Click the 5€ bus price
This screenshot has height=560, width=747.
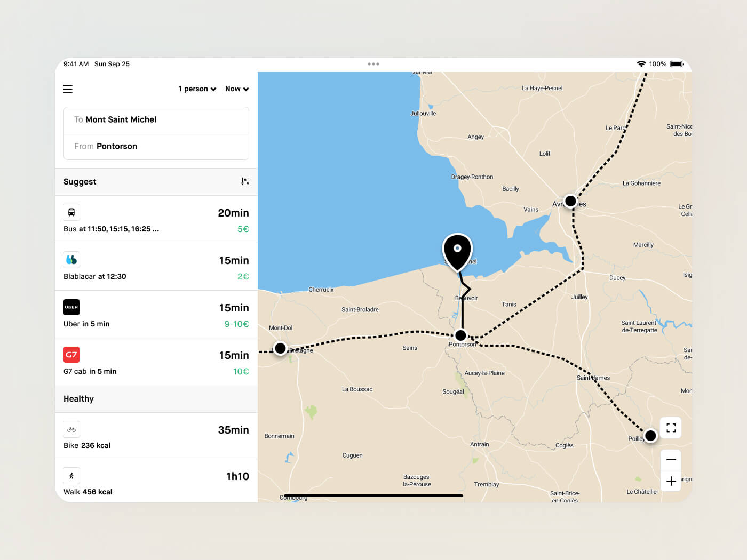point(243,229)
